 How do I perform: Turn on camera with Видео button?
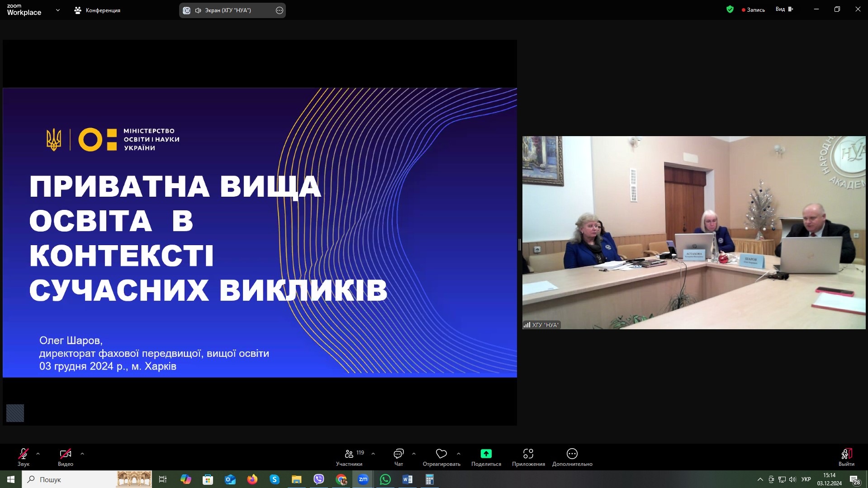(66, 456)
